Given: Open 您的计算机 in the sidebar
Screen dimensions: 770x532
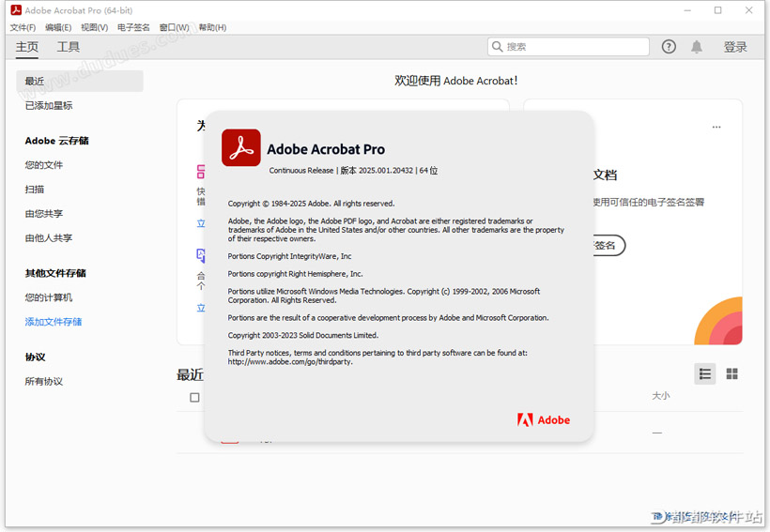Looking at the screenshot, I should tap(49, 297).
